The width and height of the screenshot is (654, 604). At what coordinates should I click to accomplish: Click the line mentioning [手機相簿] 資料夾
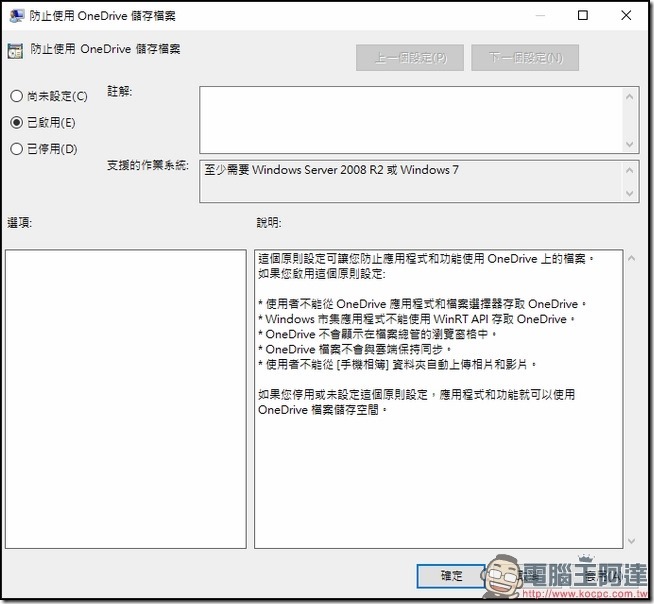(397, 365)
